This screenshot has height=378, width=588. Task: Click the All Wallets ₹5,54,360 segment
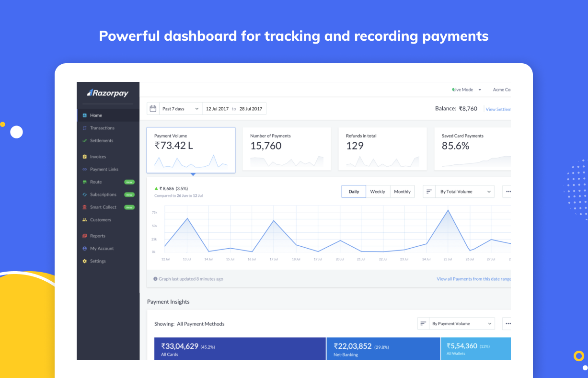pos(476,349)
